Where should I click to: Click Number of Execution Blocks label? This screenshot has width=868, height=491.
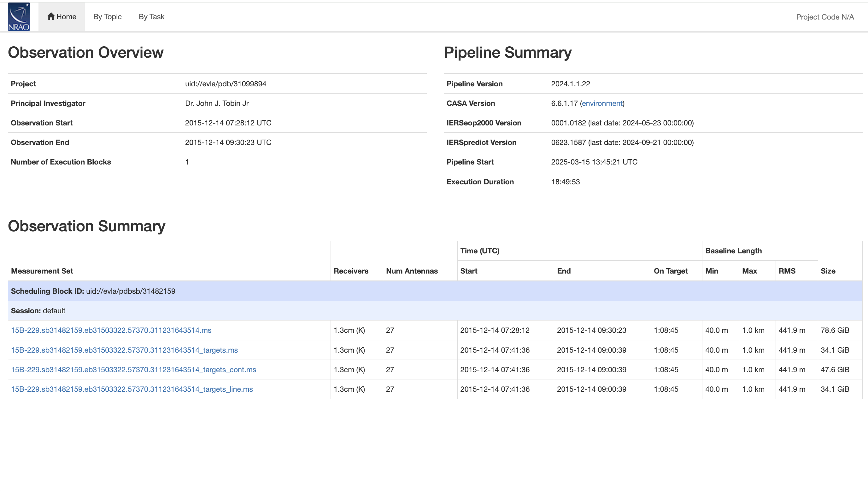pyautogui.click(x=61, y=162)
